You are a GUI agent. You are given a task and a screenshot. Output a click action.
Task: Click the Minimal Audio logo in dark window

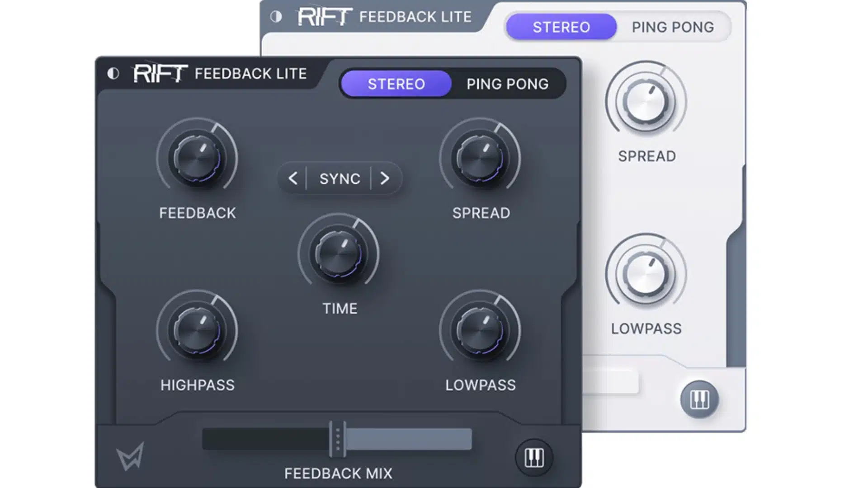click(130, 456)
